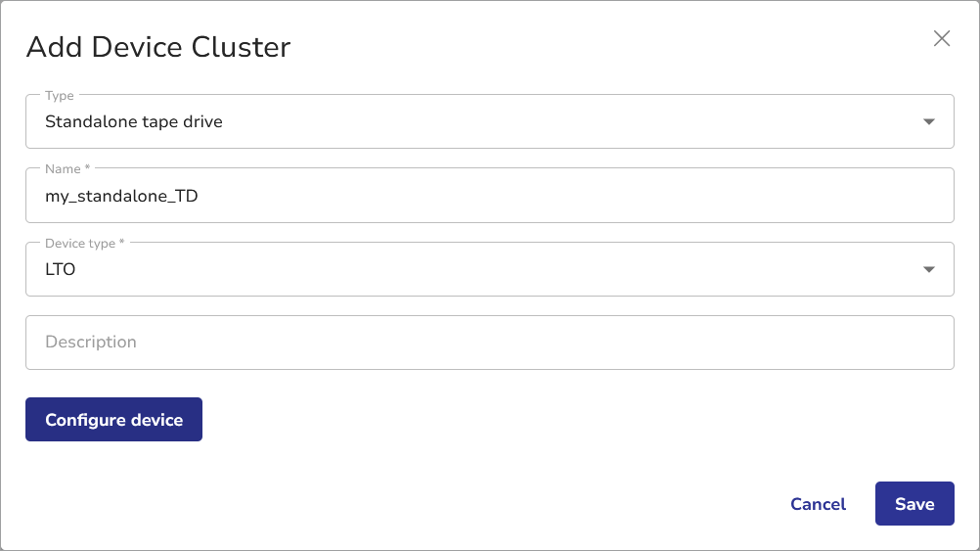The height and width of the screenshot is (551, 980).
Task: Click the LTO device type value
Action: coord(61,270)
